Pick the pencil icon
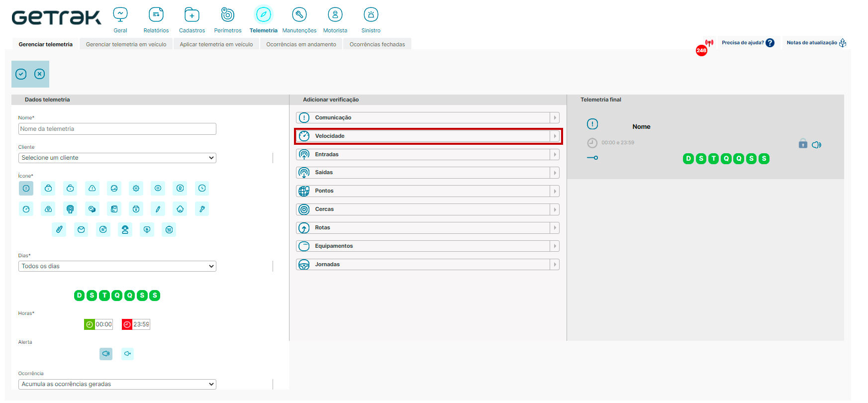The width and height of the screenshot is (868, 403). pos(158,209)
